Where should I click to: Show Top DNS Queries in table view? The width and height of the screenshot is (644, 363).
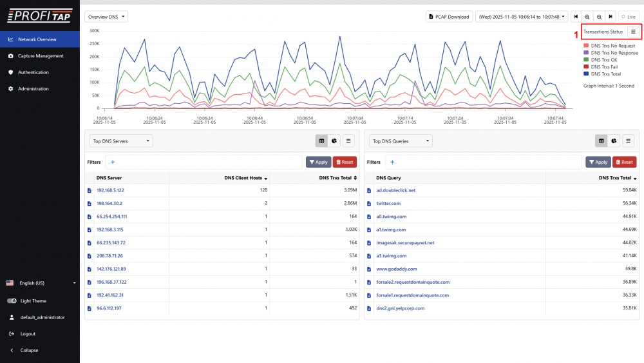coord(601,141)
